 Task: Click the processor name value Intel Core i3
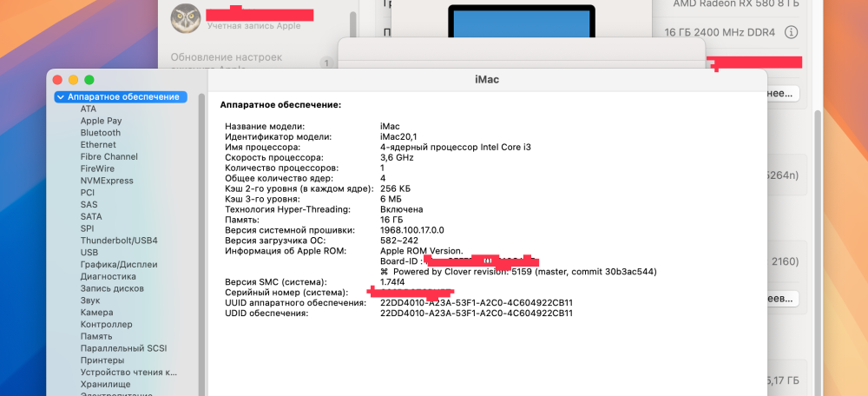[x=456, y=148]
